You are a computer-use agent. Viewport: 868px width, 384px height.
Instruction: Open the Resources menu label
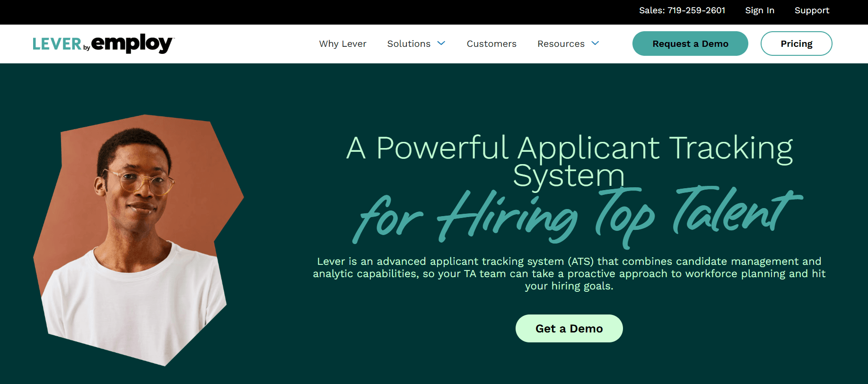point(561,44)
